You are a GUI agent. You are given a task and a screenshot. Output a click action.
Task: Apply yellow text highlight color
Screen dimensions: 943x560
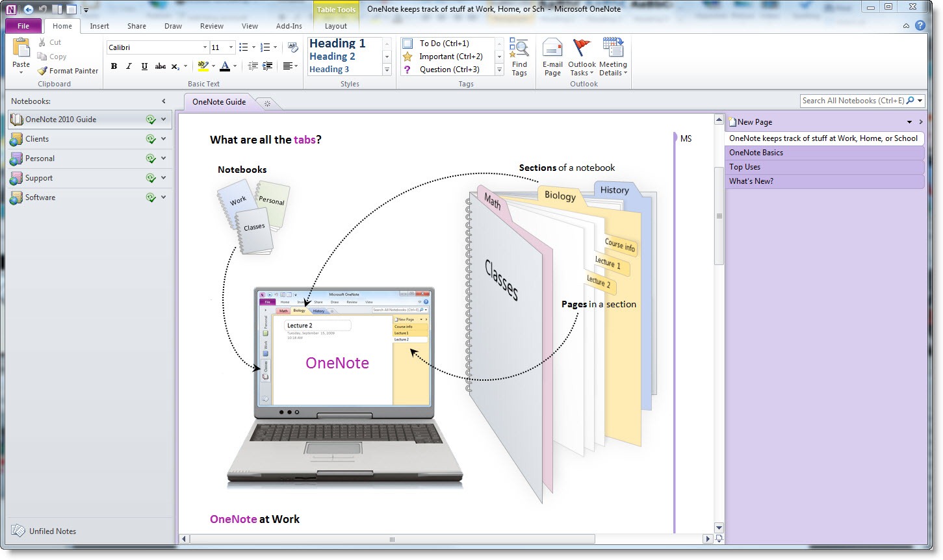point(203,66)
